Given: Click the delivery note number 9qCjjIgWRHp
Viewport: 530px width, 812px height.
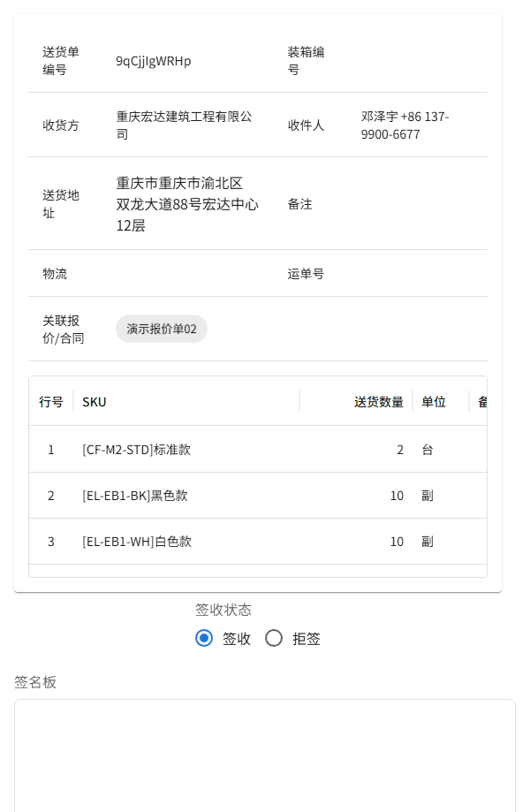Looking at the screenshot, I should coord(152,61).
